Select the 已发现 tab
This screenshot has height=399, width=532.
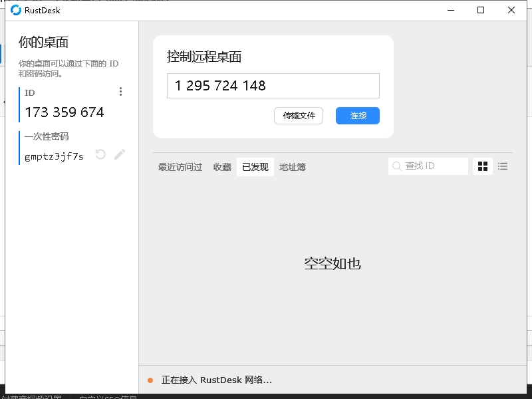pos(255,167)
